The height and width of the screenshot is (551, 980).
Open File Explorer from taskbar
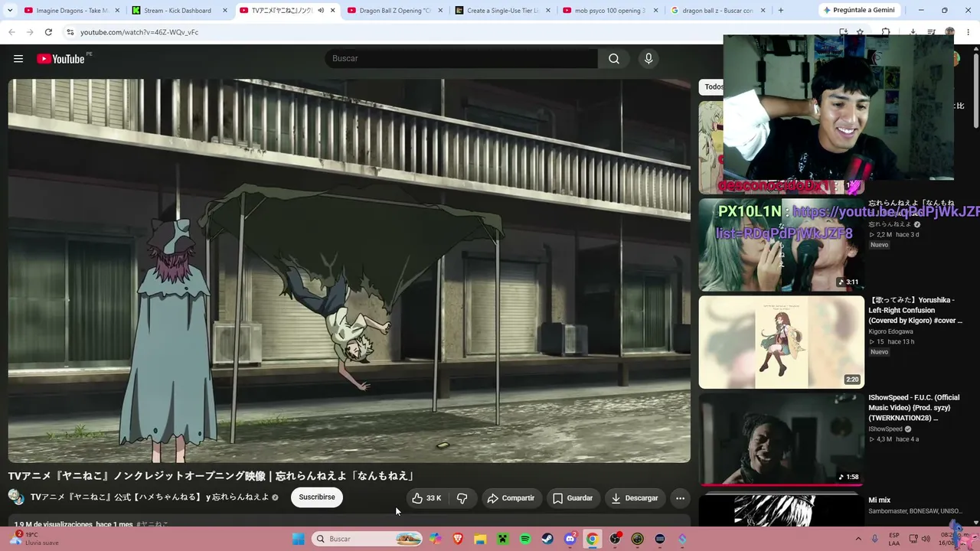point(480,539)
